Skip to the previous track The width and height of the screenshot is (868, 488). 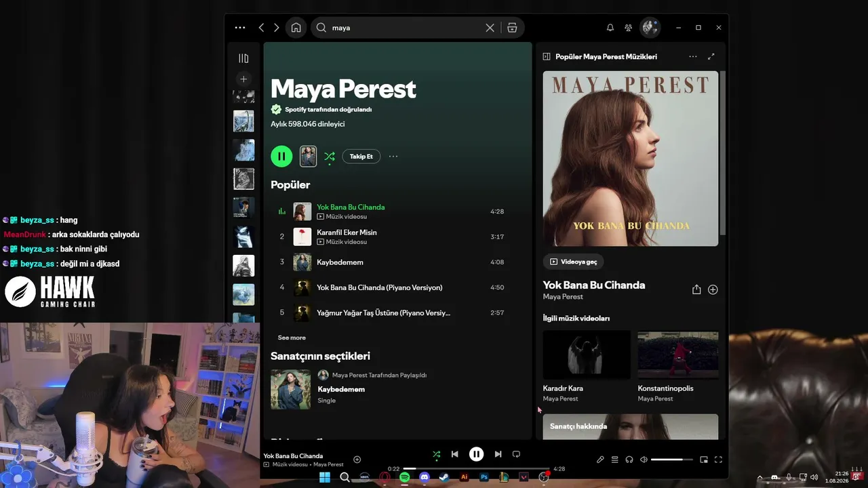455,454
